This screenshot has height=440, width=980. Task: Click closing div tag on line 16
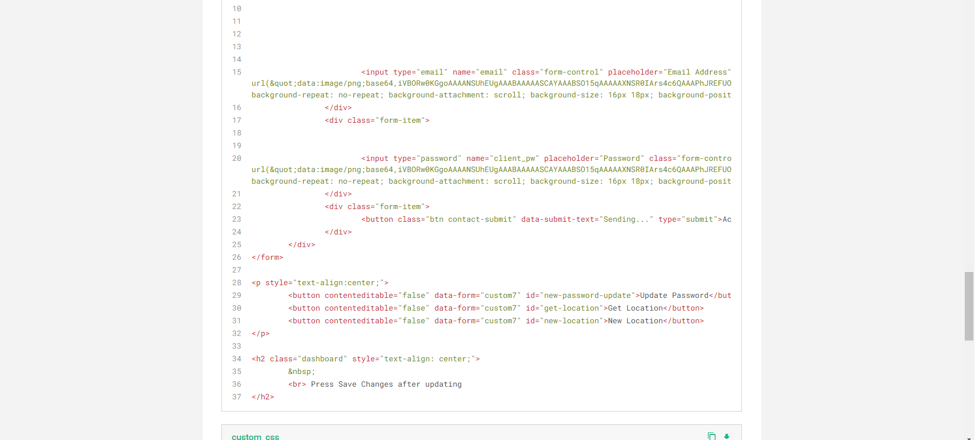(x=338, y=108)
